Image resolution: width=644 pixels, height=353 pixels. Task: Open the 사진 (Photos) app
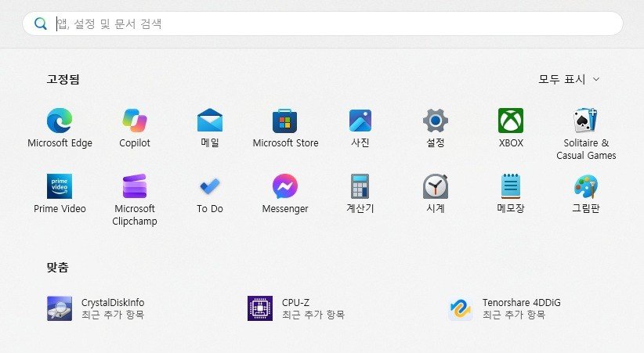point(360,121)
